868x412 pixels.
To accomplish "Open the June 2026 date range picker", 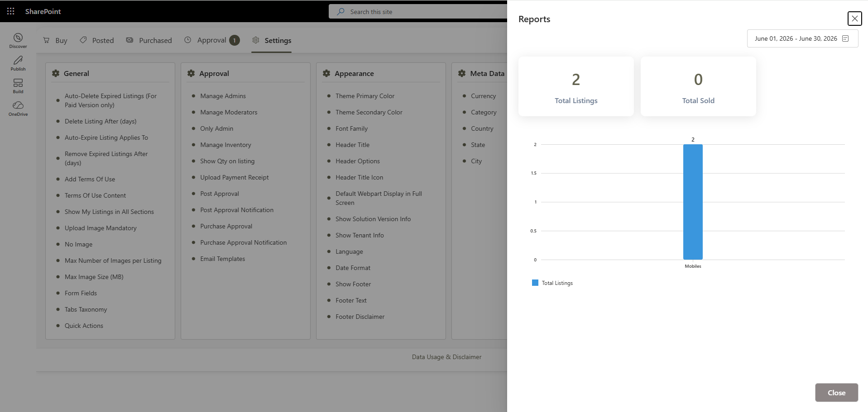I will [x=802, y=38].
